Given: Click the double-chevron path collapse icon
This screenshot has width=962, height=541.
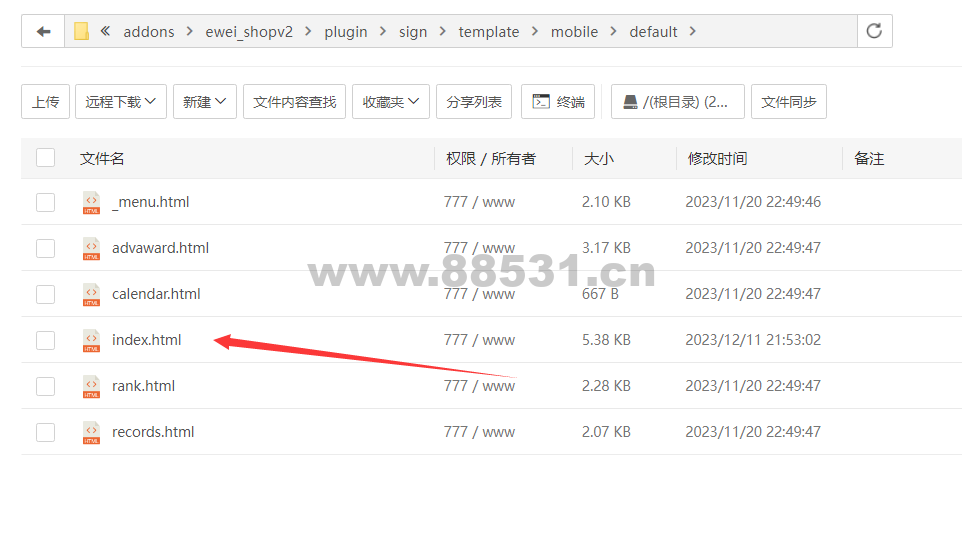Looking at the screenshot, I should click(106, 31).
